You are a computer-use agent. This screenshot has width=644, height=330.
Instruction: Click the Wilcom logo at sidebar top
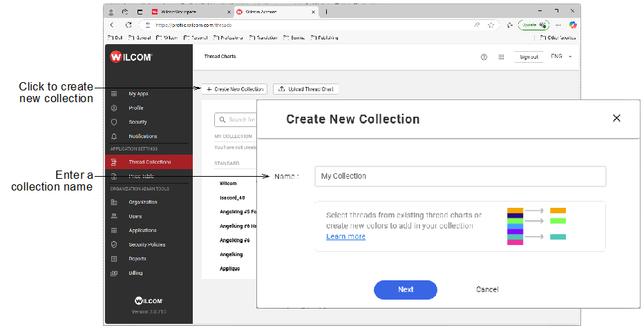point(131,57)
